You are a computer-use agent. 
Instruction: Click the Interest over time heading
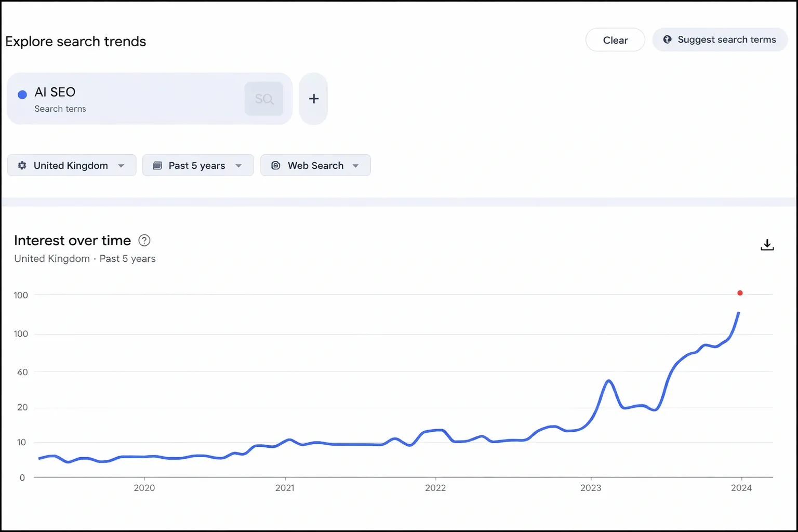72,241
